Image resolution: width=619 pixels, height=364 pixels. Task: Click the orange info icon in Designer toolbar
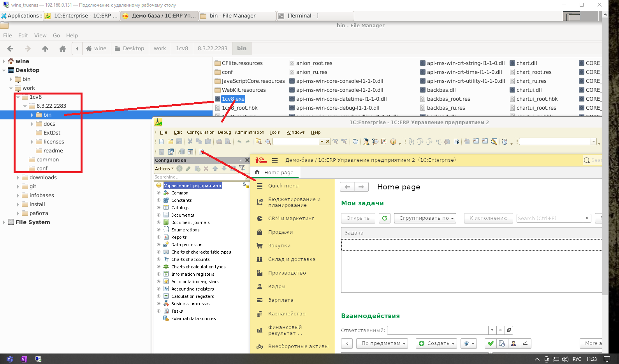pos(393,142)
